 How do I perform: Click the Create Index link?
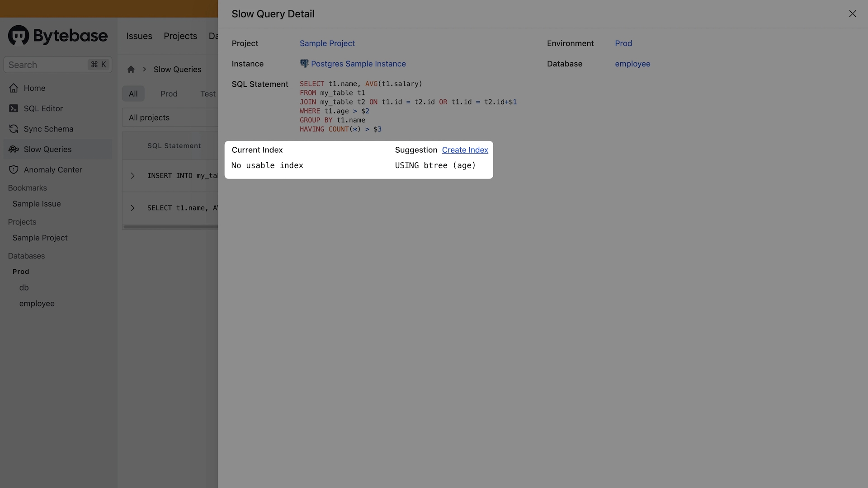click(x=465, y=150)
